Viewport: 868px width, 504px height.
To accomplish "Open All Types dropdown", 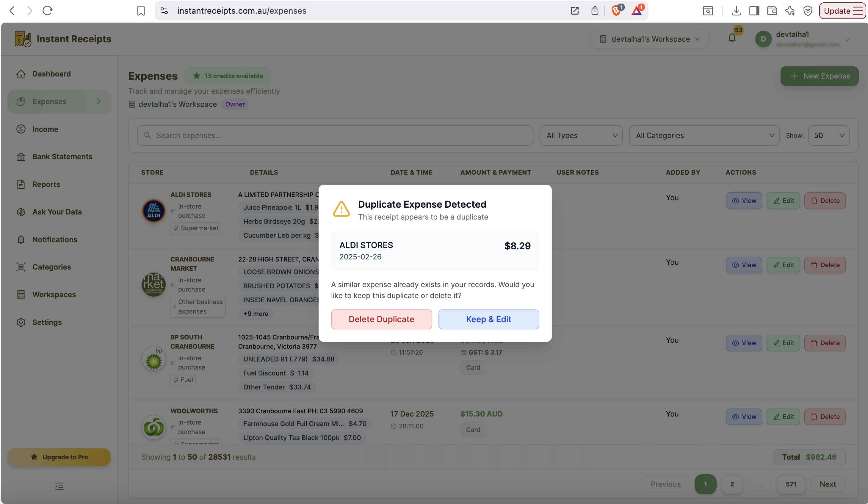I will point(581,135).
